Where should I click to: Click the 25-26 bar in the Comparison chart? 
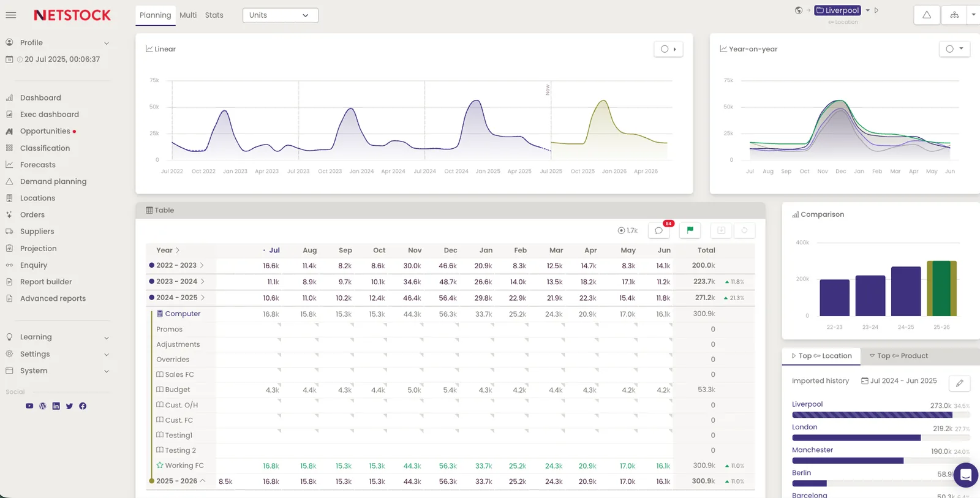tap(941, 289)
